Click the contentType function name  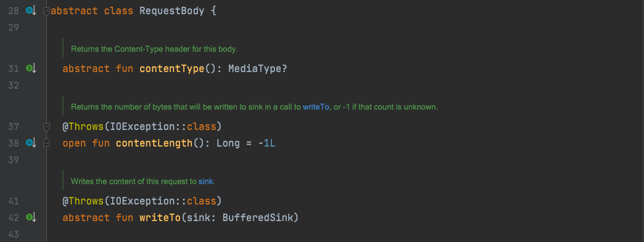click(171, 68)
